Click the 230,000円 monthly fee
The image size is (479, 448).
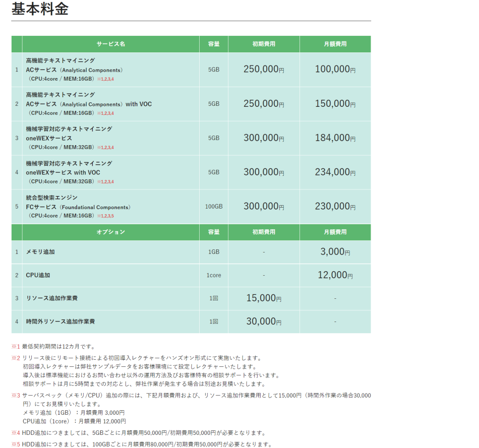point(335,207)
